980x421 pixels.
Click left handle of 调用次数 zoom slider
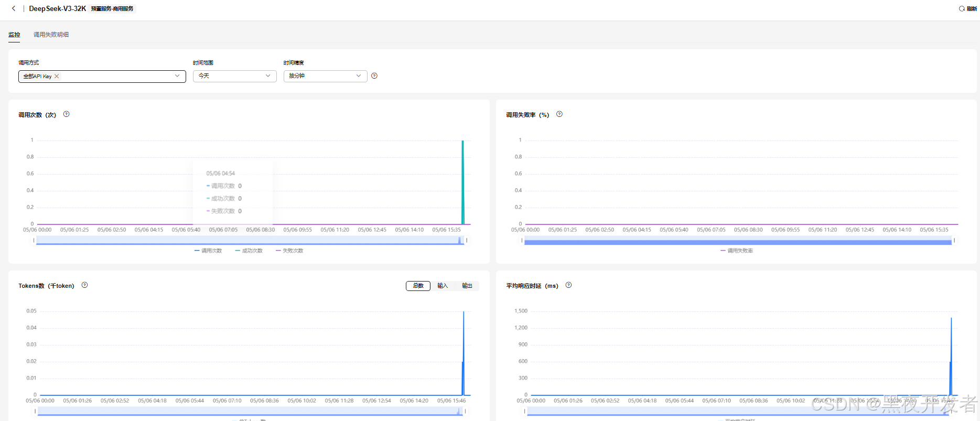34,240
